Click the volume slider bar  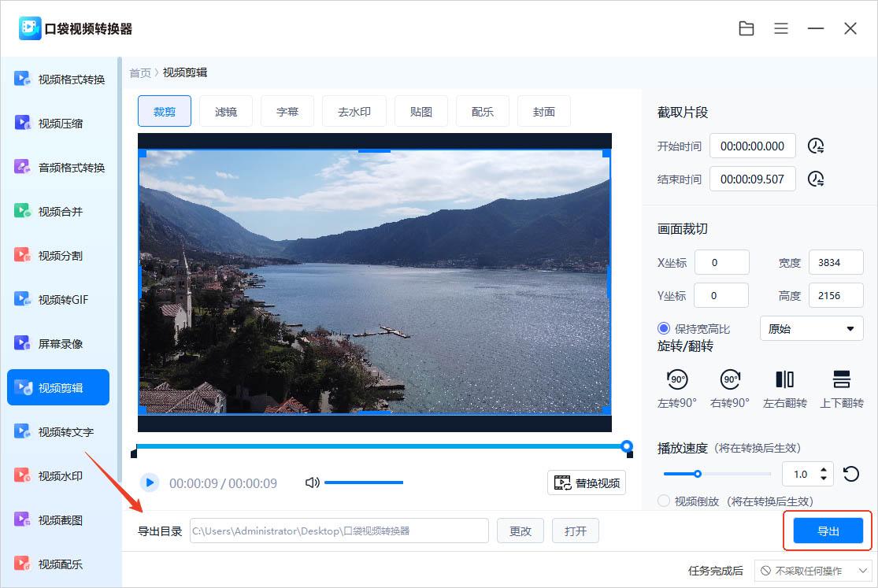364,483
